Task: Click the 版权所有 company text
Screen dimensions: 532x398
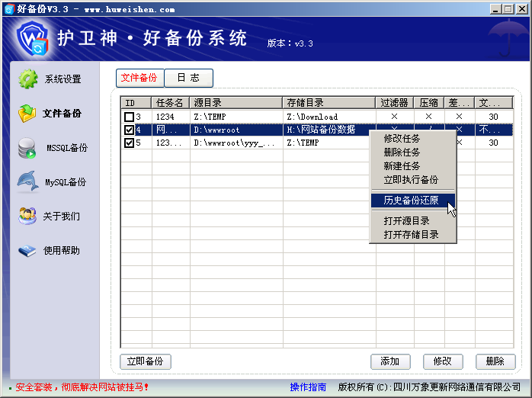Action: [429, 387]
